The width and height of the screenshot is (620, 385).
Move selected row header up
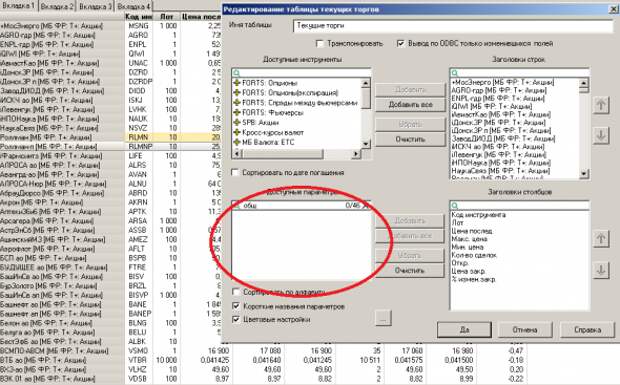[601, 105]
